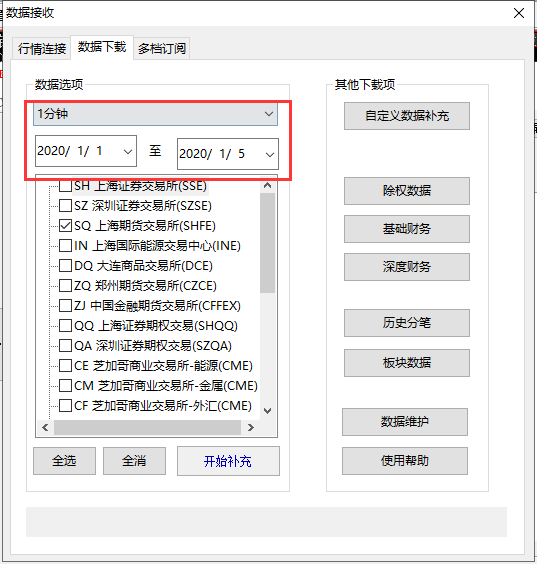Open the 1分钟 period dropdown
Viewport: 537px width, 564px height.
pyautogui.click(x=155, y=114)
